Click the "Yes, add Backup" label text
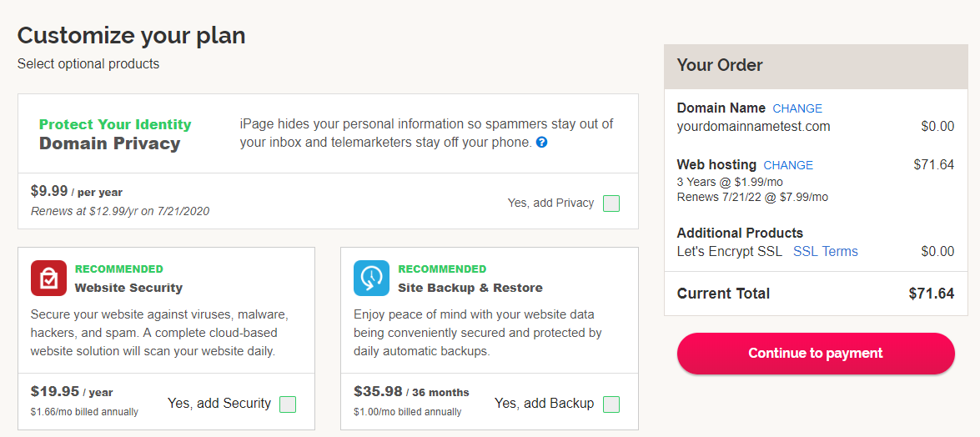 pyautogui.click(x=544, y=404)
